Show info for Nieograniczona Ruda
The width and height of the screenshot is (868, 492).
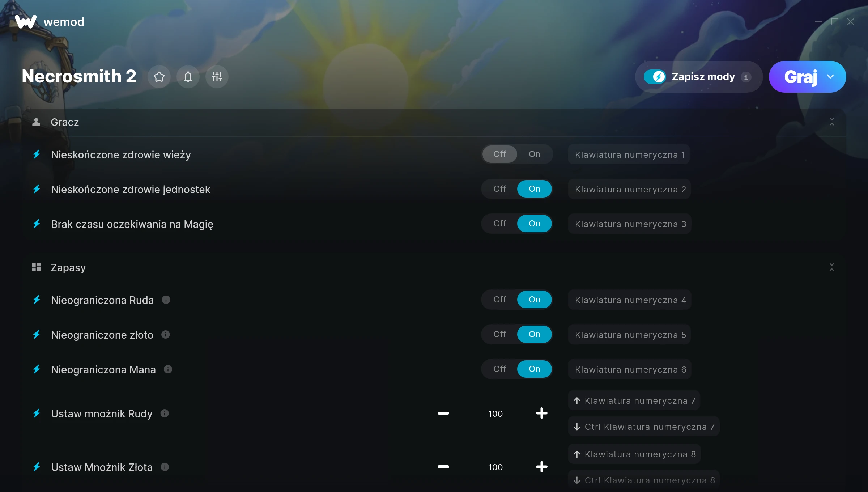coord(166,300)
